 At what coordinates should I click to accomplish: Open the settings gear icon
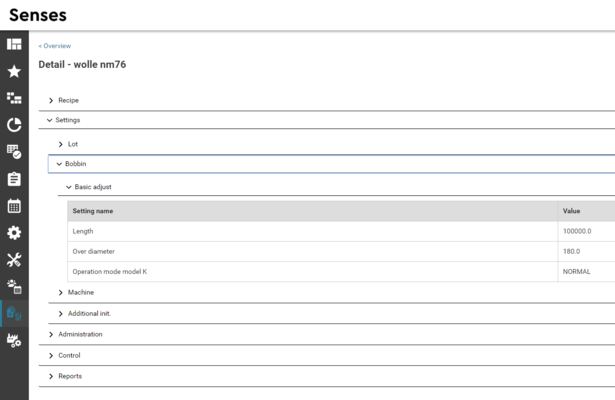pyautogui.click(x=14, y=233)
